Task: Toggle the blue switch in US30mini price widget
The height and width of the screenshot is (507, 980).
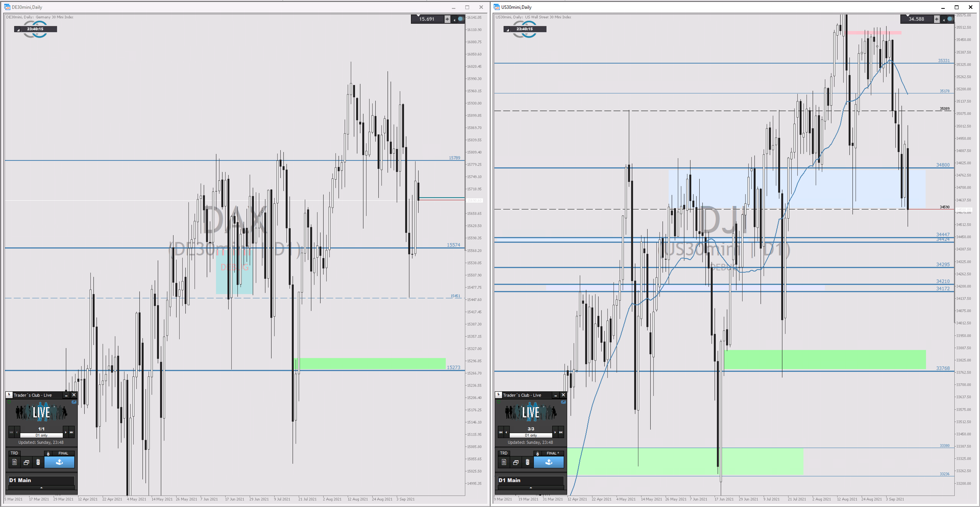Action: (x=950, y=19)
